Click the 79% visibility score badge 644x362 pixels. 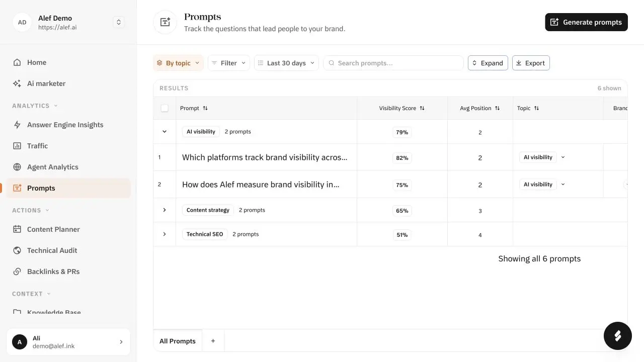pyautogui.click(x=402, y=133)
